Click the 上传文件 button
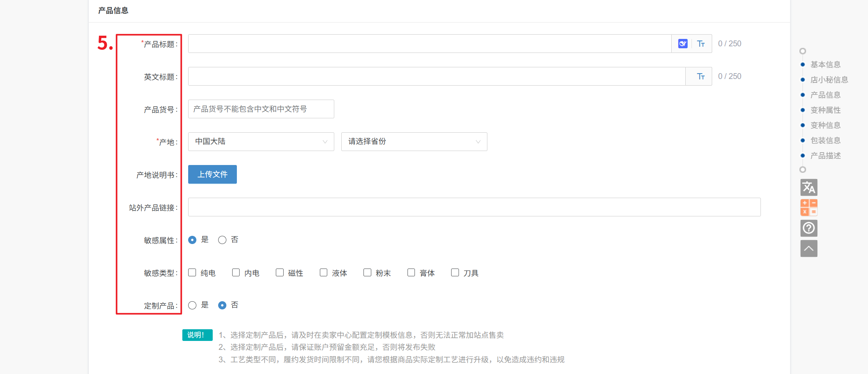This screenshot has width=868, height=374. pos(212,174)
